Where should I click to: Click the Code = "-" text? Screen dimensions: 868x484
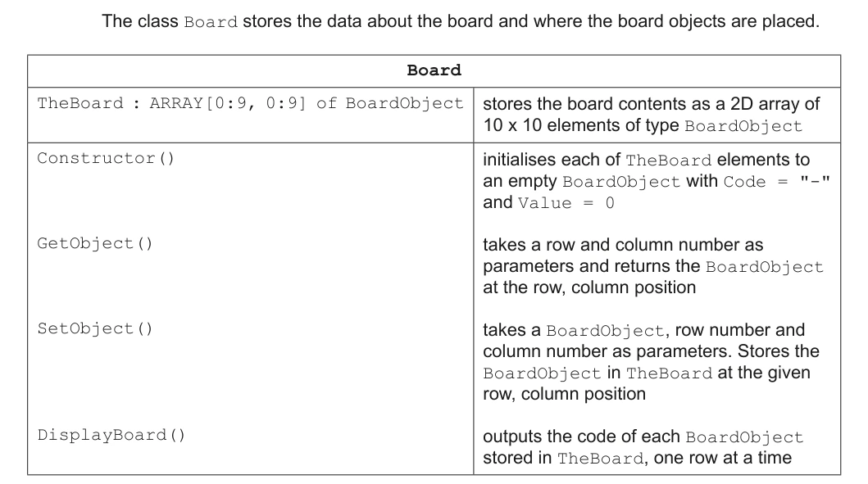(x=777, y=182)
